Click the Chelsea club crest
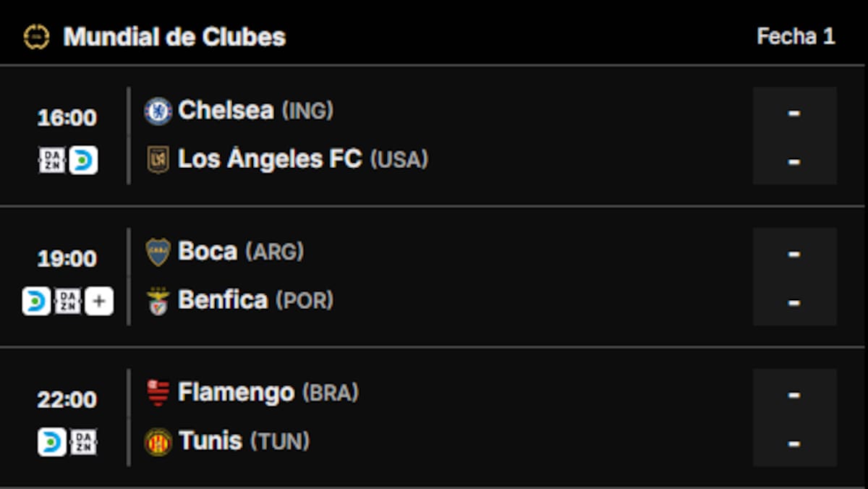 pyautogui.click(x=158, y=111)
